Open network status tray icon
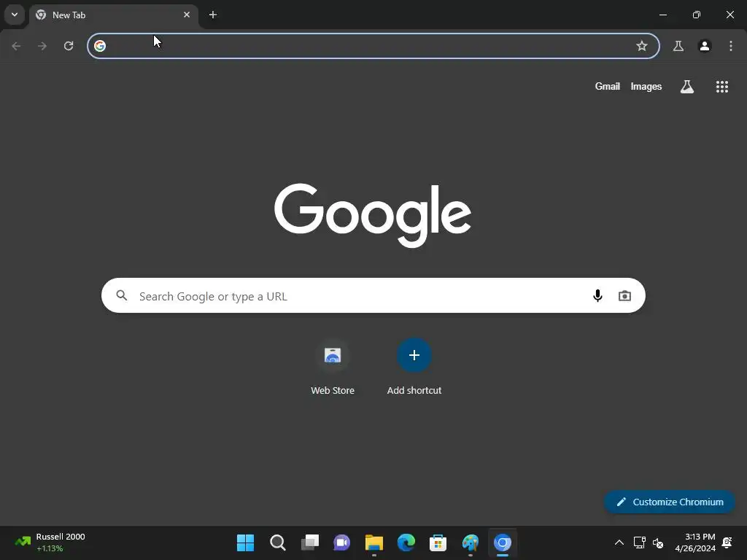This screenshot has width=747, height=560. (x=639, y=542)
